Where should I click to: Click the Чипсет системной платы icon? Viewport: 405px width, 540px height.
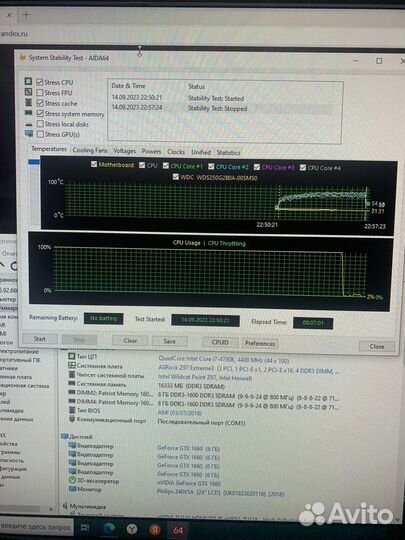(72, 375)
